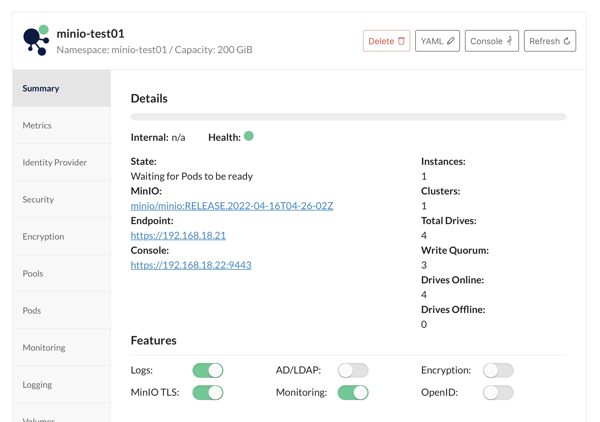The image size is (600, 422).
Task: Open the Pools tab
Action: 62,274
